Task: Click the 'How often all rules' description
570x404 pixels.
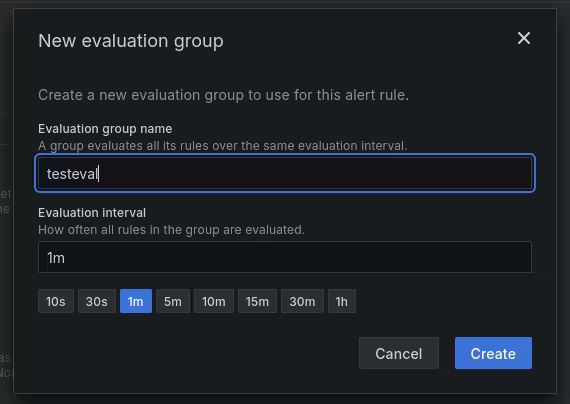Action: coord(171,230)
